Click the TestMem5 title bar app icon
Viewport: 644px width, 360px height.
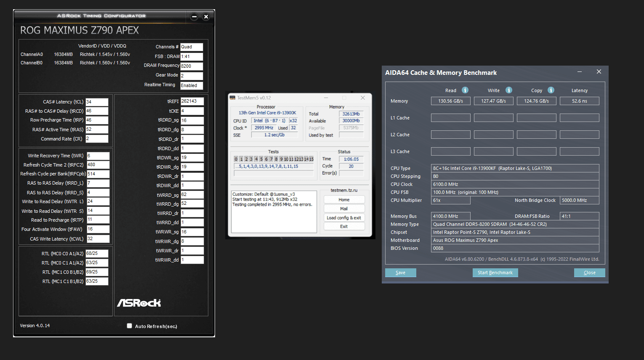click(232, 98)
